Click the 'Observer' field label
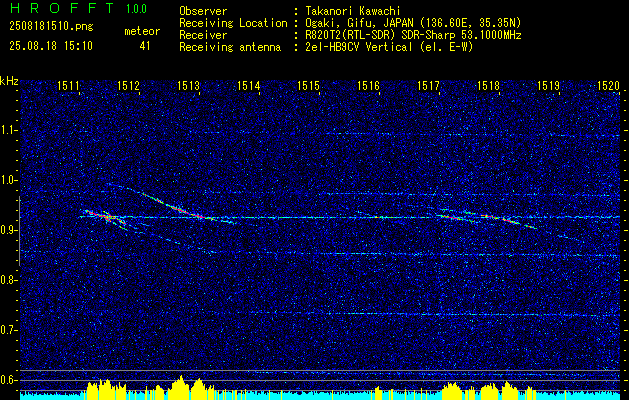Image resolution: width=629 pixels, height=400 pixels. (203, 11)
